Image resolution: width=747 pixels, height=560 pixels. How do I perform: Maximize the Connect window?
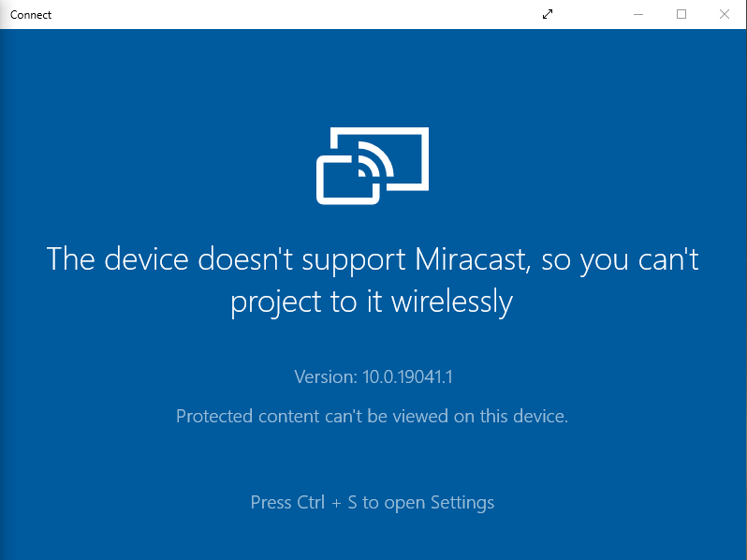pos(681,14)
